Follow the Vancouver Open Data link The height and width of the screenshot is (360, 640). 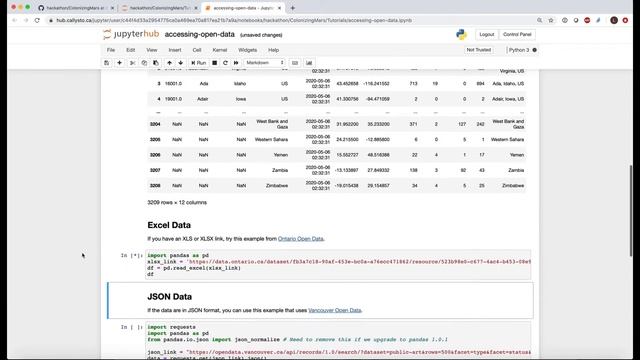(335, 310)
